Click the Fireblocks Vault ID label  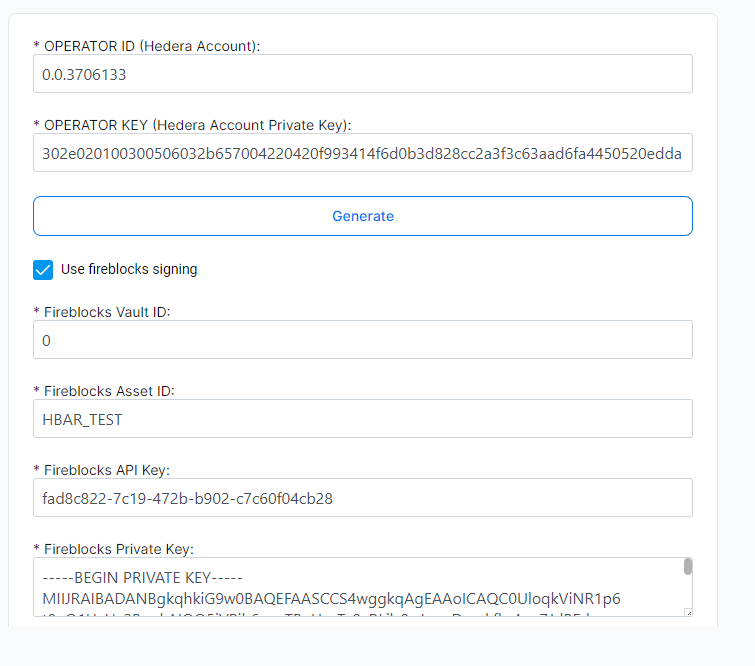(x=102, y=312)
